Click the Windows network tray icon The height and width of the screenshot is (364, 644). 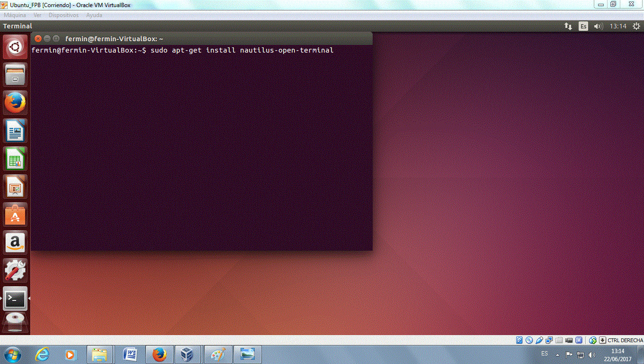click(x=581, y=354)
